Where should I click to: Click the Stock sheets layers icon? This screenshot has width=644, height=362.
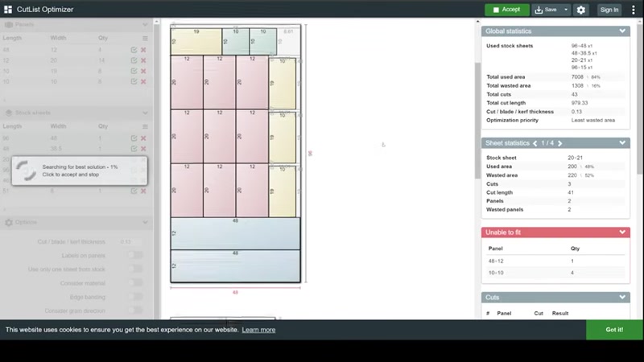(x=9, y=113)
